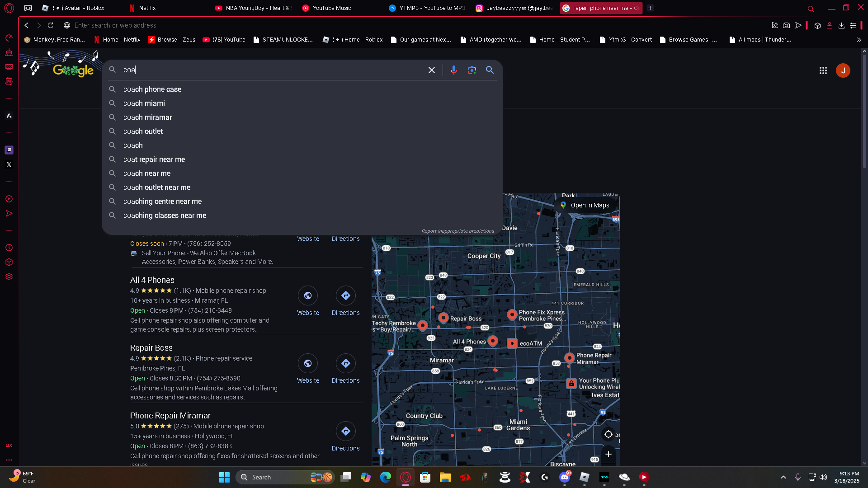868x488 pixels.
Task: Expand the system tray hidden icons
Action: [x=783, y=477]
